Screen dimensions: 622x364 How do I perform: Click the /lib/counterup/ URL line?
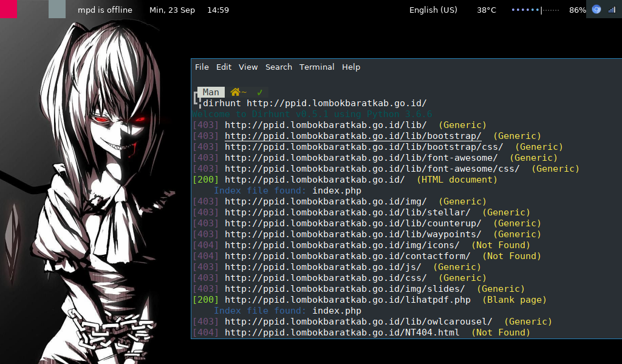pos(353,223)
